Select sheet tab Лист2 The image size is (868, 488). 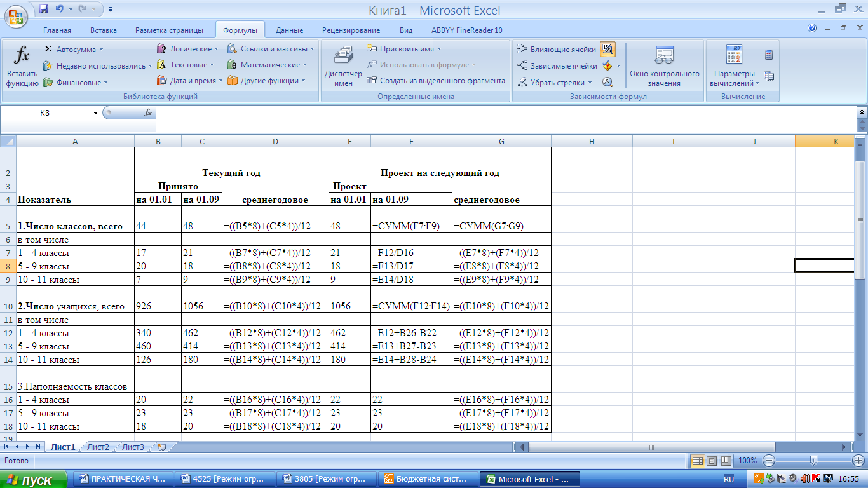[x=98, y=447]
